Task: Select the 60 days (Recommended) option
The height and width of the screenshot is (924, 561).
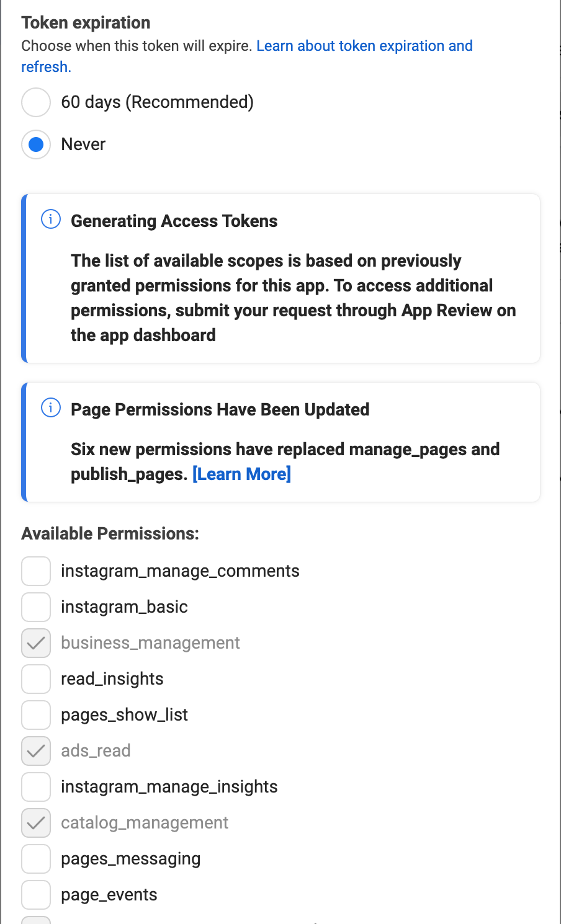Action: pyautogui.click(x=36, y=102)
